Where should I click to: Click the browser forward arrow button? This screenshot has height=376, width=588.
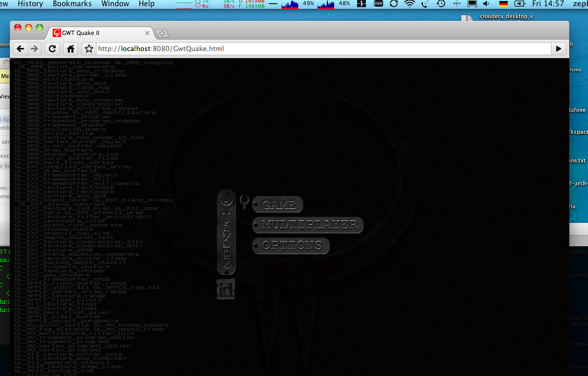pyautogui.click(x=34, y=49)
